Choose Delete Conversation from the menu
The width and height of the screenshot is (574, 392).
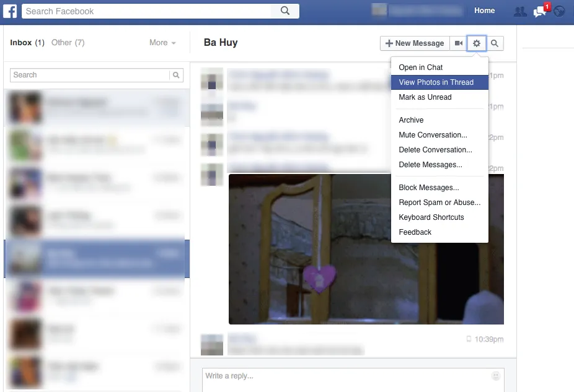pos(435,150)
